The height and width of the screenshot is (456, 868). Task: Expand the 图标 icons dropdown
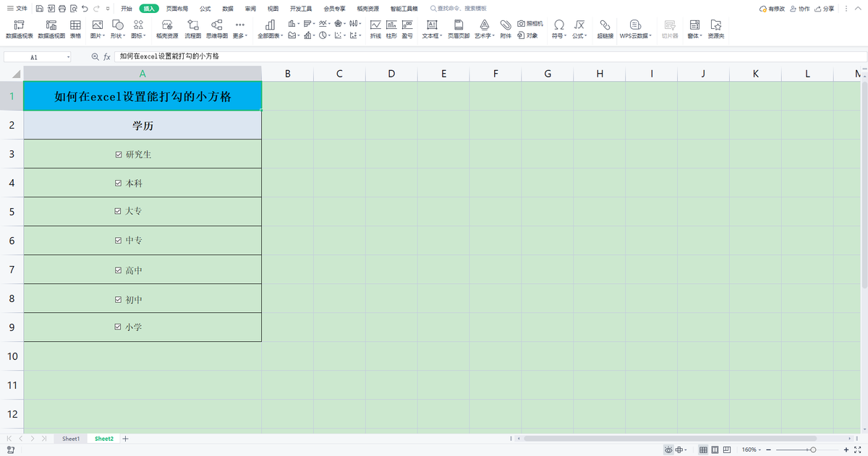[137, 29]
